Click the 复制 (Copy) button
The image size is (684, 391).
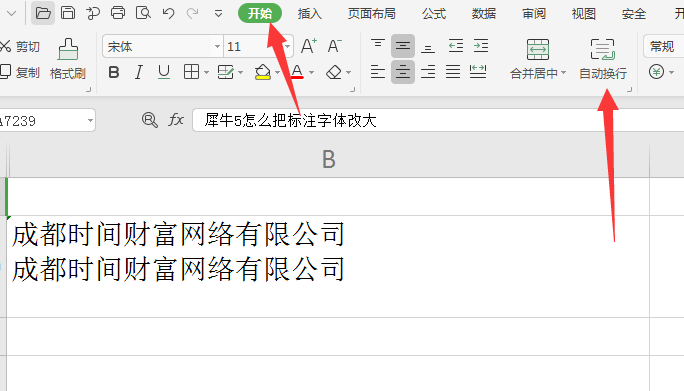click(x=20, y=72)
